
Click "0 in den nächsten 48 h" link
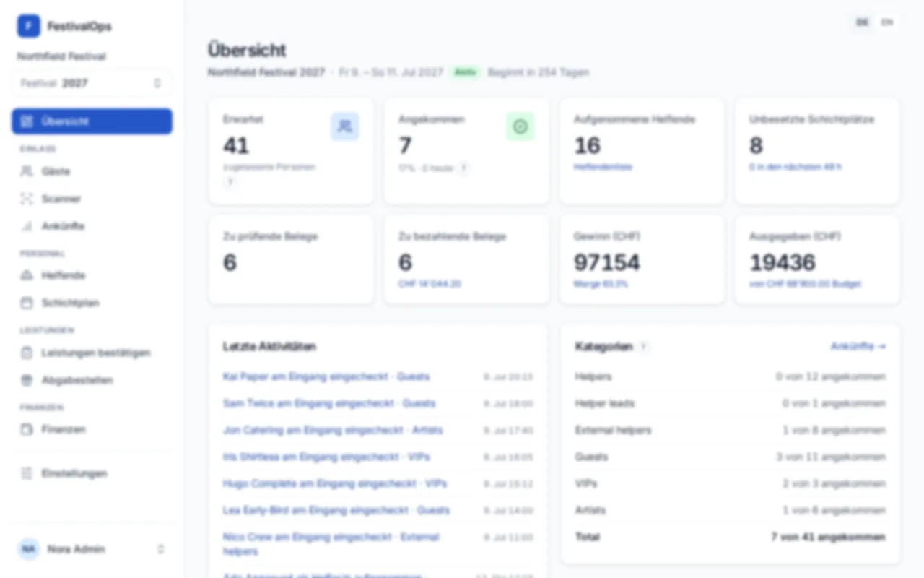point(796,167)
